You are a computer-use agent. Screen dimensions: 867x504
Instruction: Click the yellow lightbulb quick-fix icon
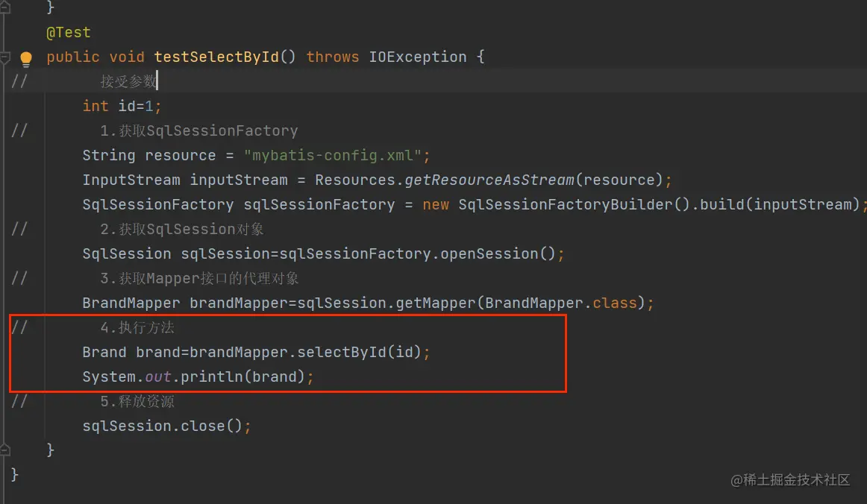26,59
